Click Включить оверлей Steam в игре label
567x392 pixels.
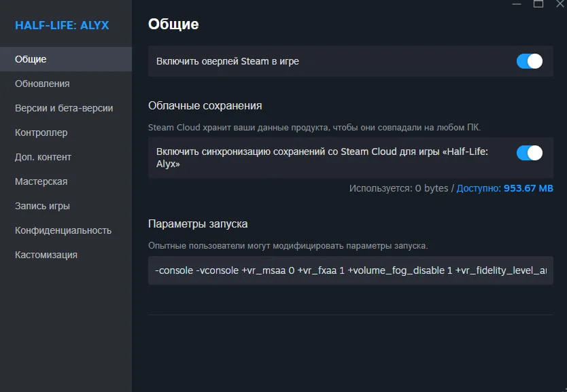228,61
